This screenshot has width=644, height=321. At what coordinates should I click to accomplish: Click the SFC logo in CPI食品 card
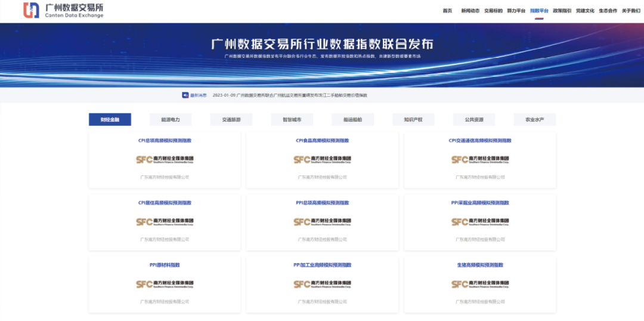323,159
